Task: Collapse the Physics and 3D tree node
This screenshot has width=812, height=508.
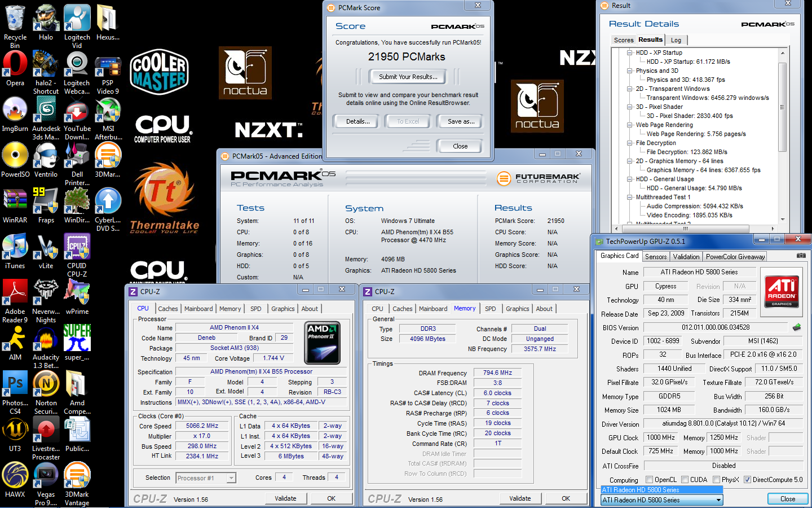Action: point(630,71)
